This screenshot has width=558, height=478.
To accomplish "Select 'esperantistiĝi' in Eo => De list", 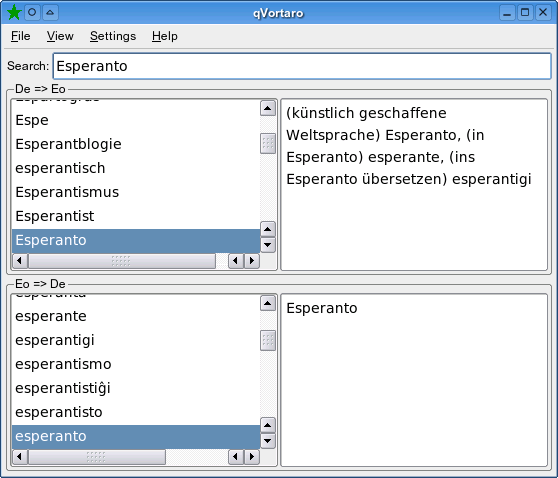I will coord(136,388).
